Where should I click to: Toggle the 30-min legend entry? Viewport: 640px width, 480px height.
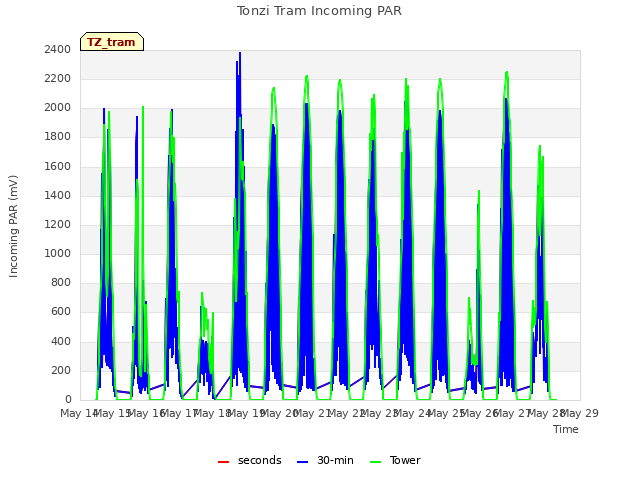click(325, 460)
